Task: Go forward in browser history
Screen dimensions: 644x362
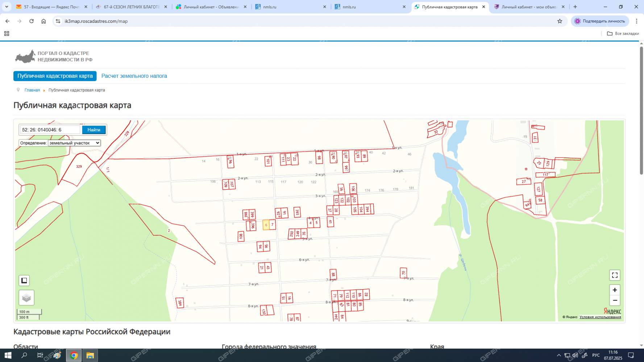Action: 20,21
